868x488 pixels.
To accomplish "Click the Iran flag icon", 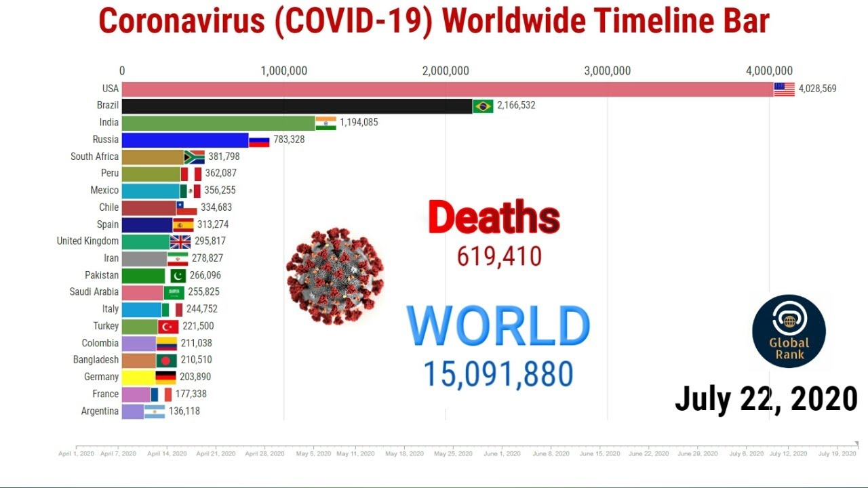I will coord(178,258).
